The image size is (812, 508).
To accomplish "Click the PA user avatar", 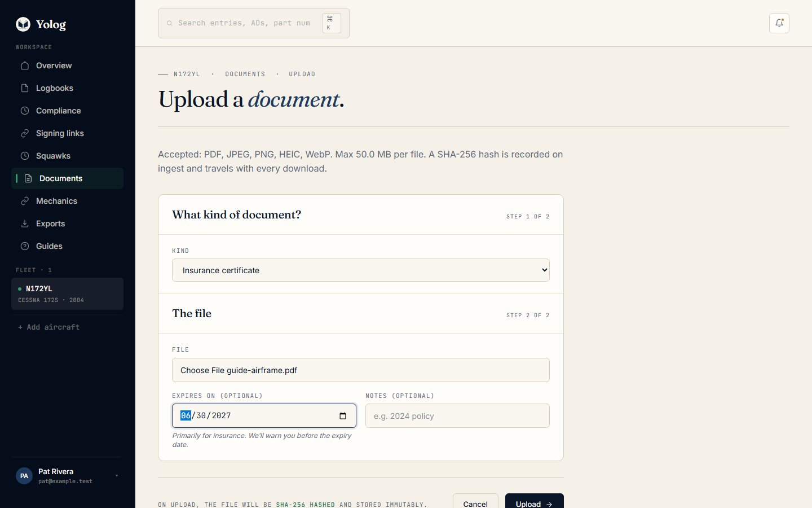I will click(24, 476).
